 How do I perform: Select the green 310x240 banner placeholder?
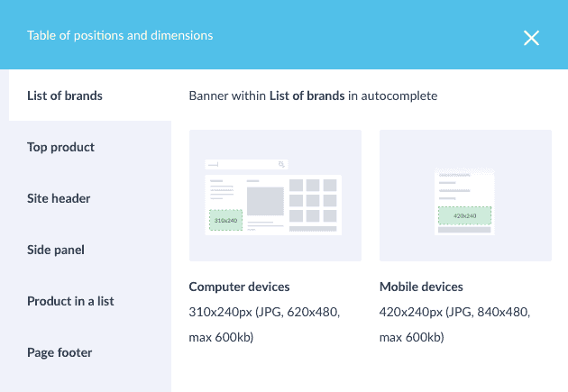(224, 219)
